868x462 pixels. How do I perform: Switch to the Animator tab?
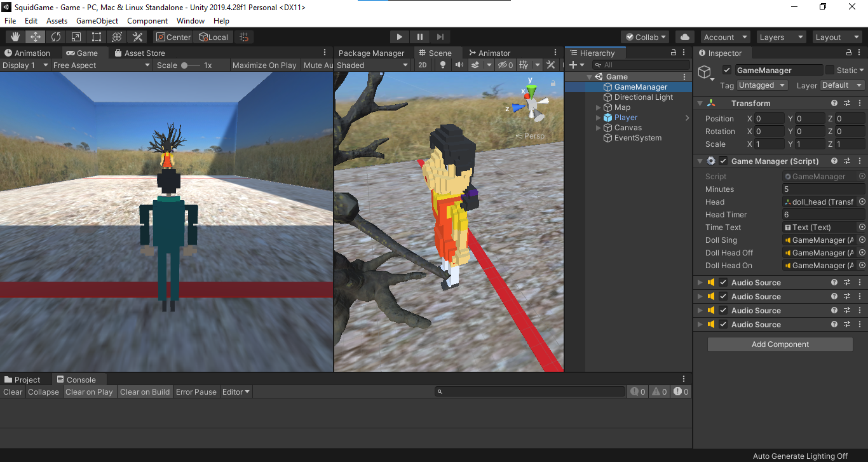pos(489,53)
